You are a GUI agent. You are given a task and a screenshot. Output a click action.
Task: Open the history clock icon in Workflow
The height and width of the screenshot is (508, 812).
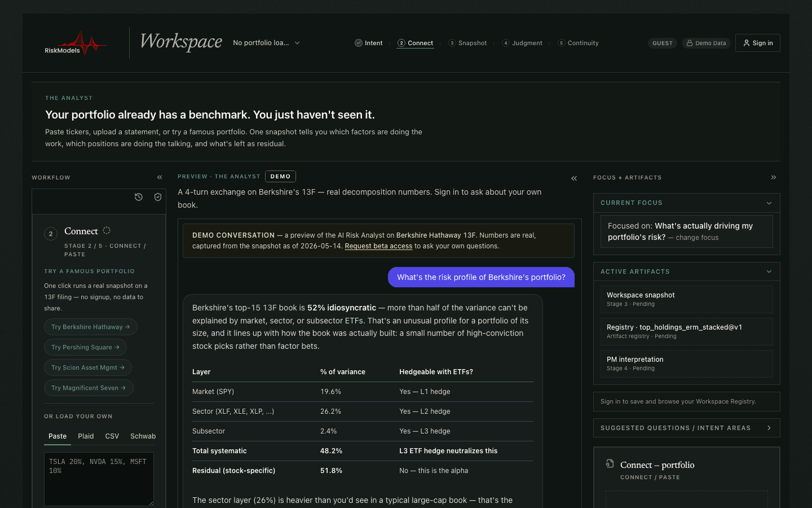coord(139,197)
